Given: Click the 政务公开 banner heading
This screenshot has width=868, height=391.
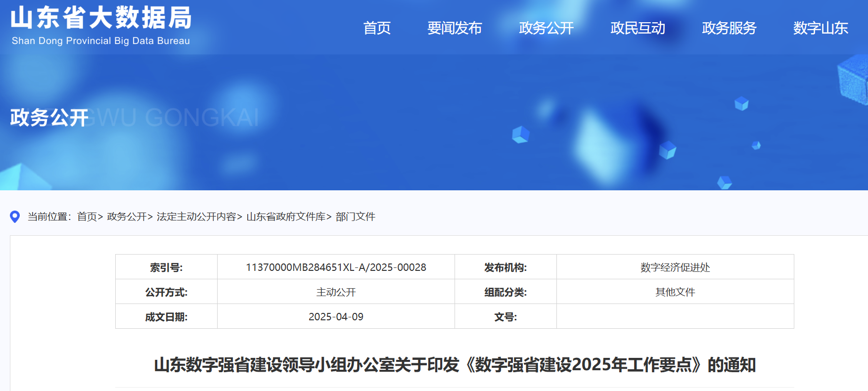Looking at the screenshot, I should coord(49,118).
